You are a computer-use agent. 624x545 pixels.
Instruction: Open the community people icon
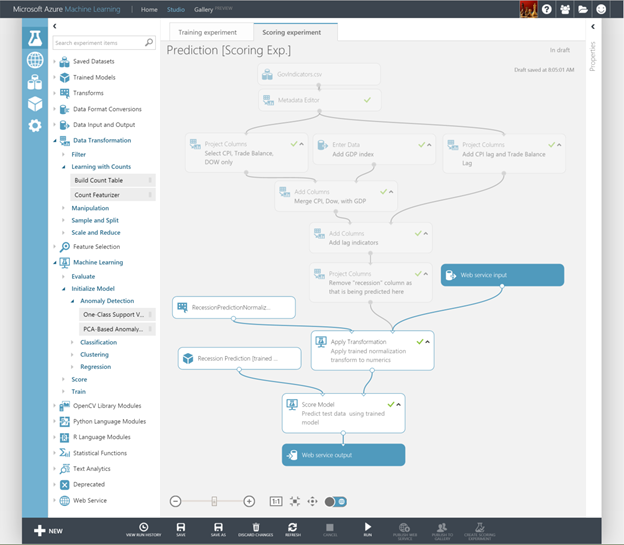tap(565, 9)
